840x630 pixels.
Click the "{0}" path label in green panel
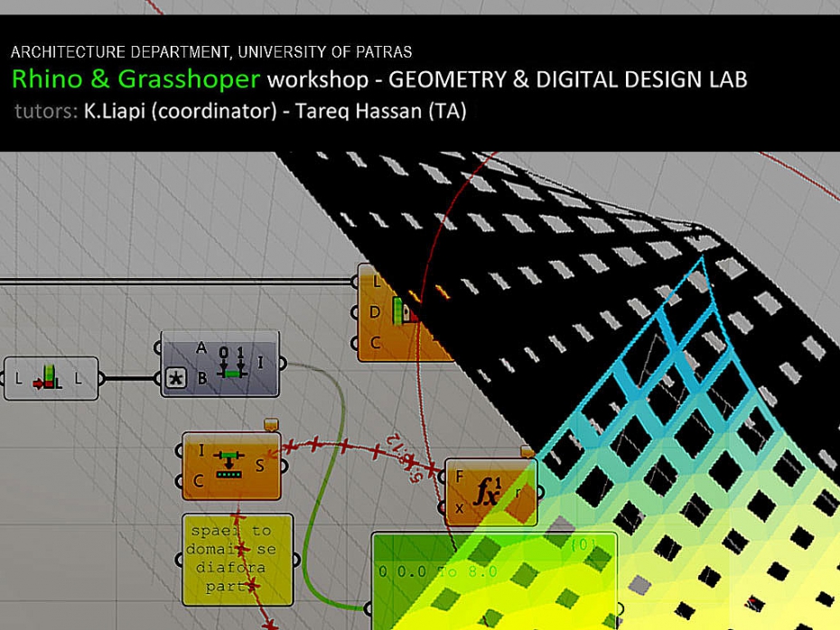tap(583, 545)
